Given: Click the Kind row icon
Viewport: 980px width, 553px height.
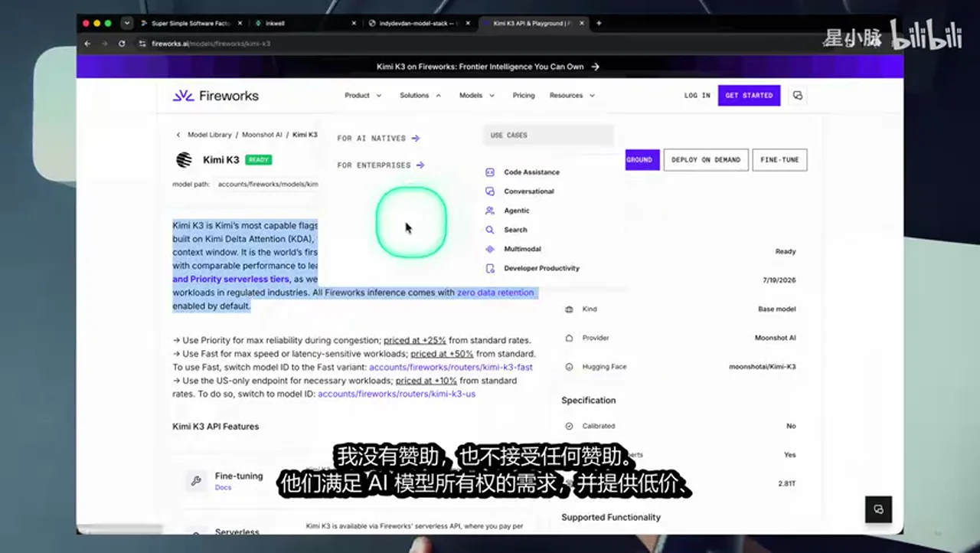Looking at the screenshot, I should tap(569, 309).
